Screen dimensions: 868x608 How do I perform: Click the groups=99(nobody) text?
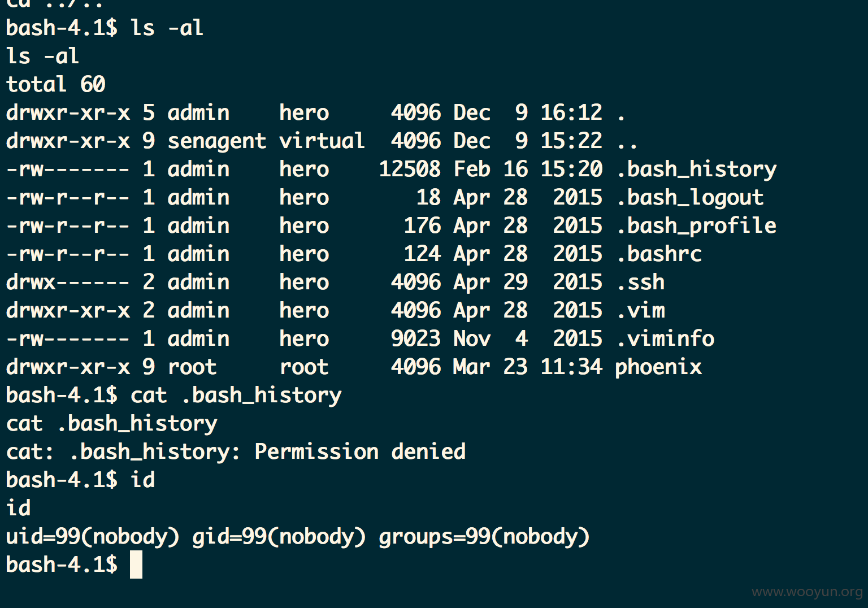[x=484, y=537]
